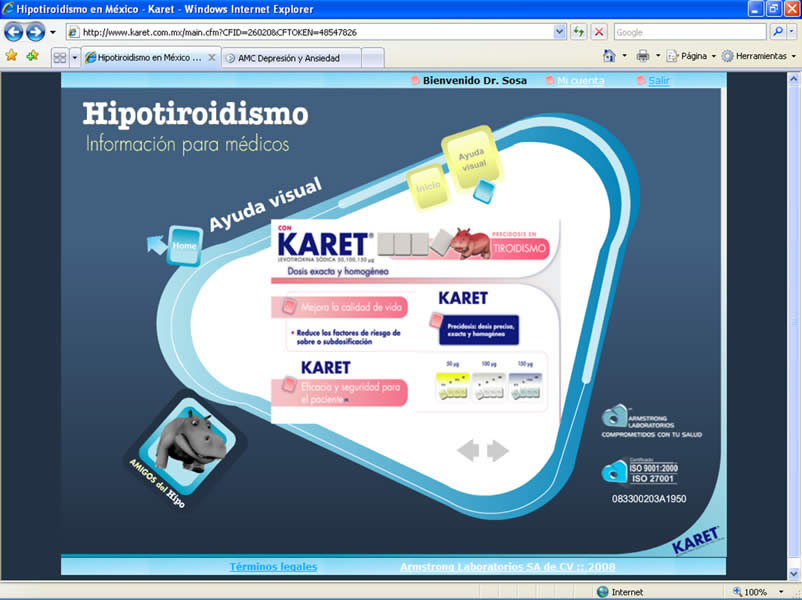Show Quick Tabs thumbnail view
802x600 pixels.
click(x=60, y=57)
